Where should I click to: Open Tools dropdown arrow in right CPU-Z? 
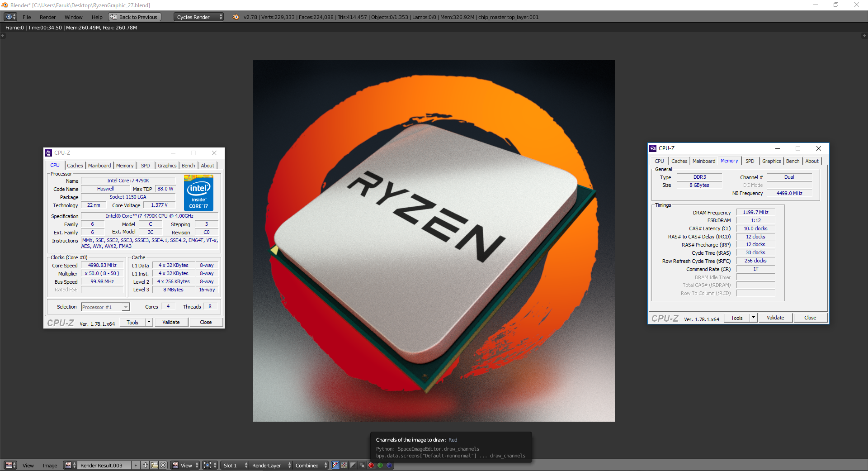pyautogui.click(x=753, y=318)
